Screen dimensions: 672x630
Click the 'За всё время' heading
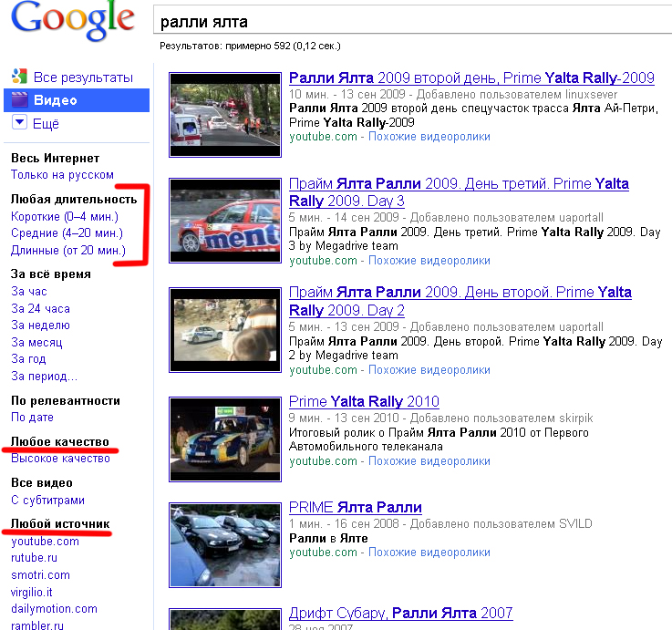coord(50,274)
